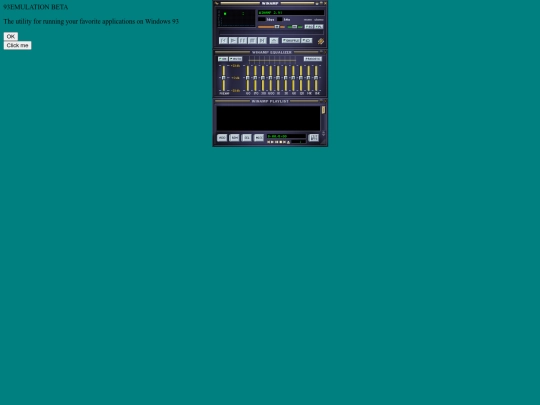Click the 1K equalizer band slider
The height and width of the screenshot is (405, 540).
278,78
